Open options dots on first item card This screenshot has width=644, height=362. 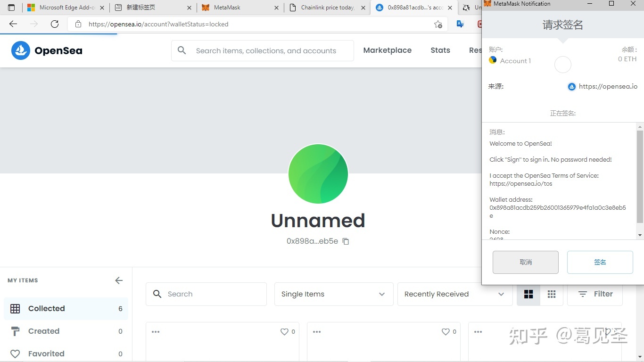156,332
